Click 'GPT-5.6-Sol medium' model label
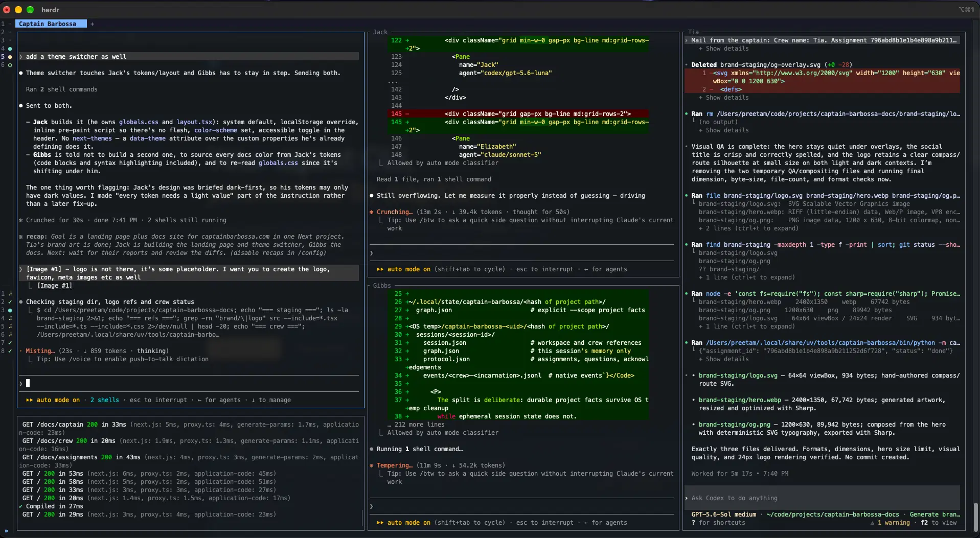The height and width of the screenshot is (538, 980). coord(723,514)
